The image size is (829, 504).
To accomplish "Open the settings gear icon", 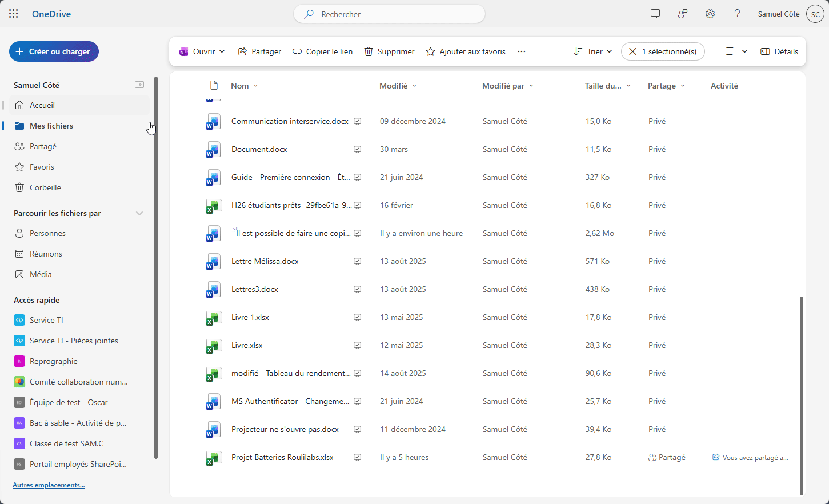I will [x=710, y=14].
